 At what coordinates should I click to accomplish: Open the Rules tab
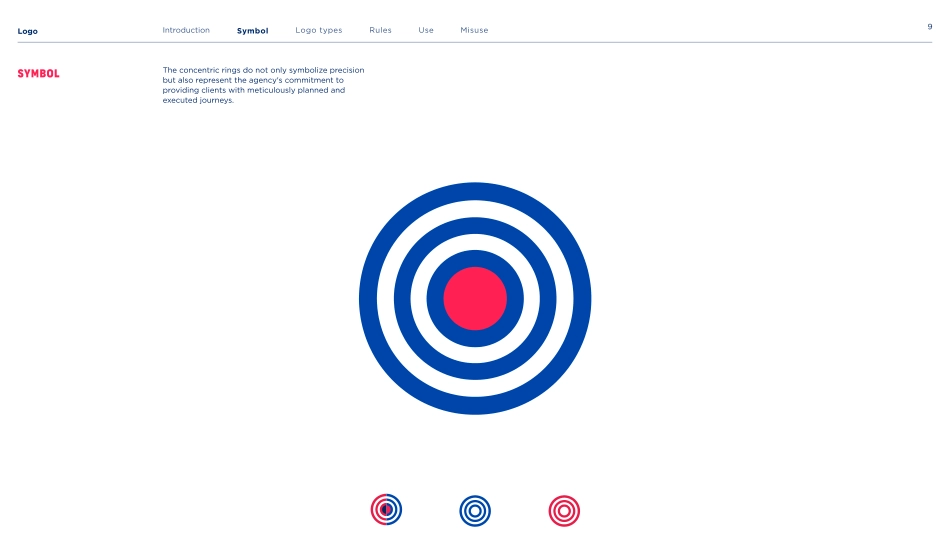click(x=380, y=31)
